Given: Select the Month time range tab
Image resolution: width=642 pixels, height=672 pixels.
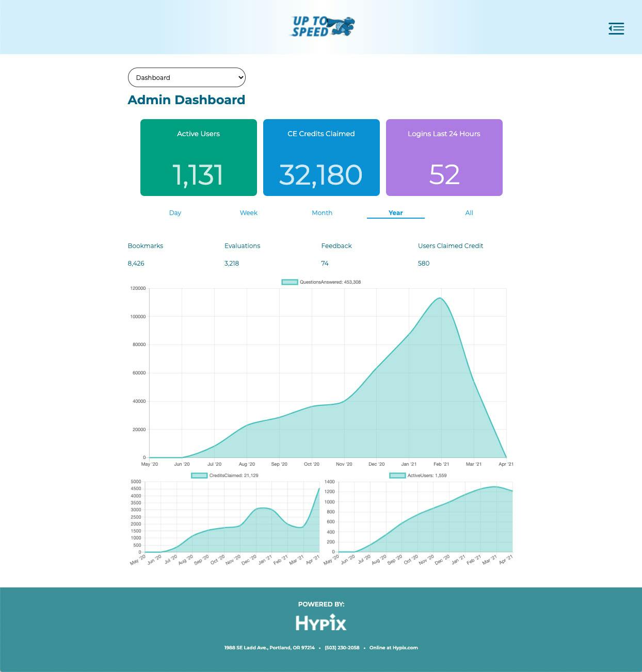Looking at the screenshot, I should click(x=322, y=212).
